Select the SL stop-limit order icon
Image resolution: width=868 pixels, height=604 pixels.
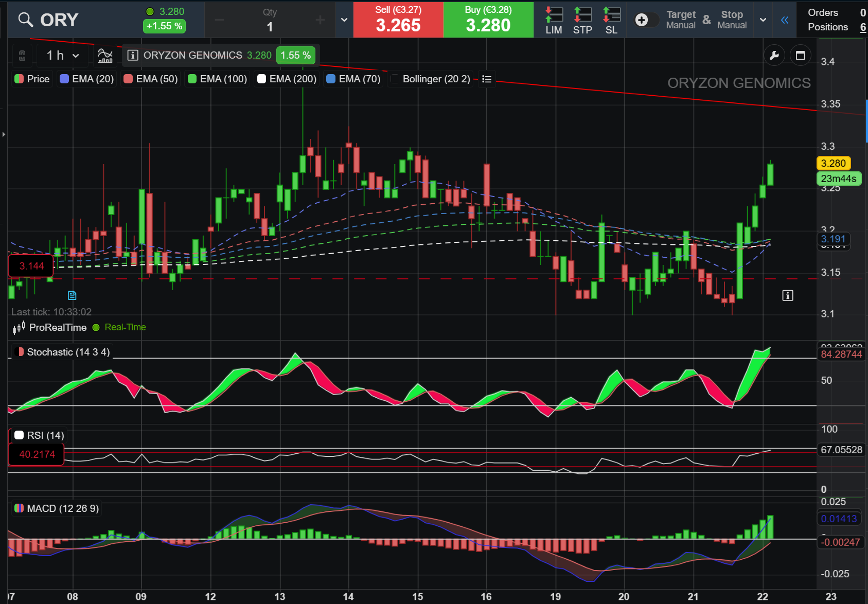(x=611, y=20)
